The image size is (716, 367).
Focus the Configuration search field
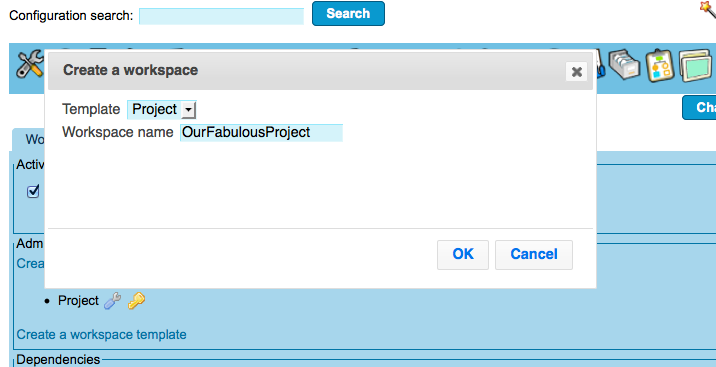point(221,16)
